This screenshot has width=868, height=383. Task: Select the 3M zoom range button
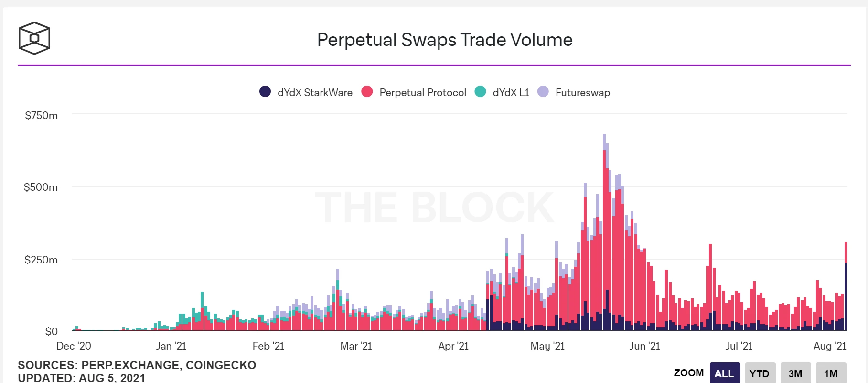pos(795,373)
